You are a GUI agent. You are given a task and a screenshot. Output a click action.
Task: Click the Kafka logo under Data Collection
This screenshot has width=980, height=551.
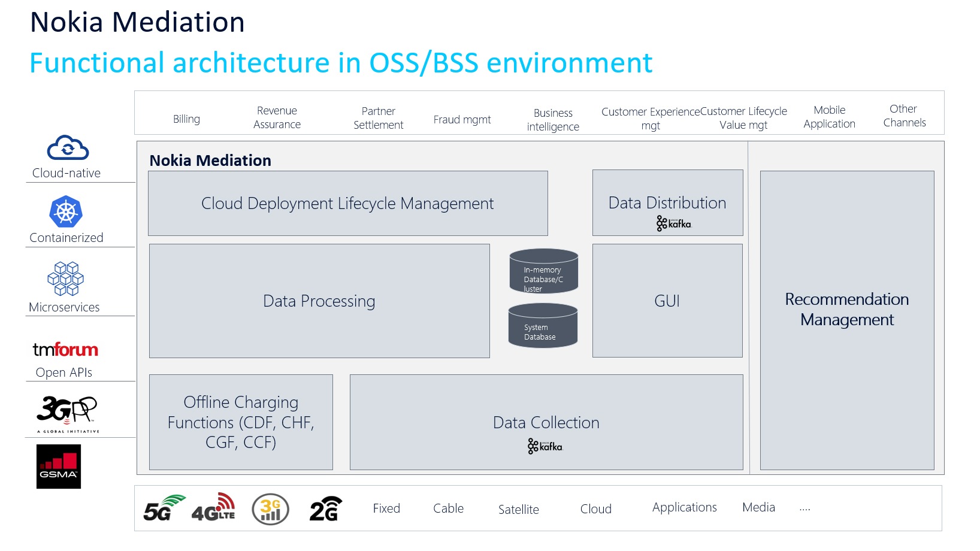545,446
